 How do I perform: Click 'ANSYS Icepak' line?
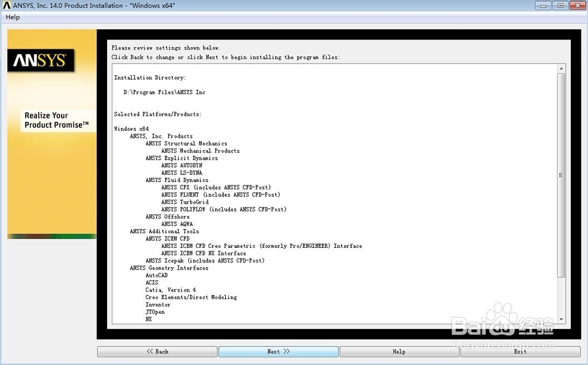click(x=205, y=261)
